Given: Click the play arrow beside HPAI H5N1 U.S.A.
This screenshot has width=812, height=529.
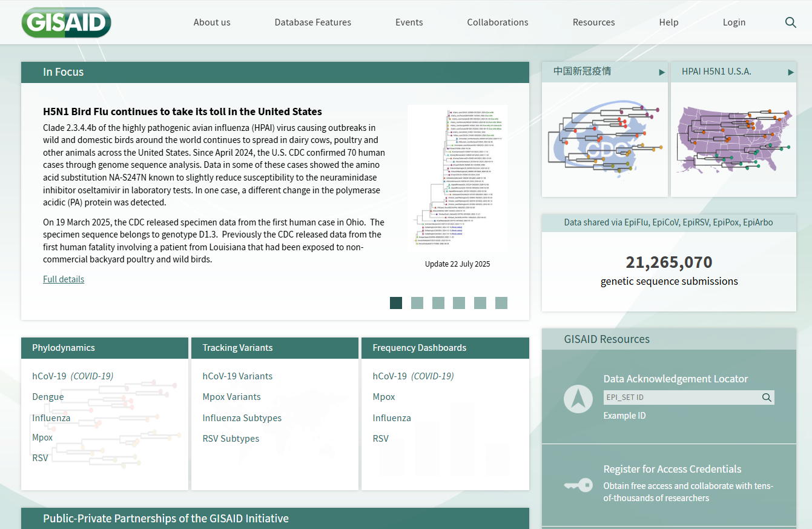Looking at the screenshot, I should pyautogui.click(x=790, y=73).
